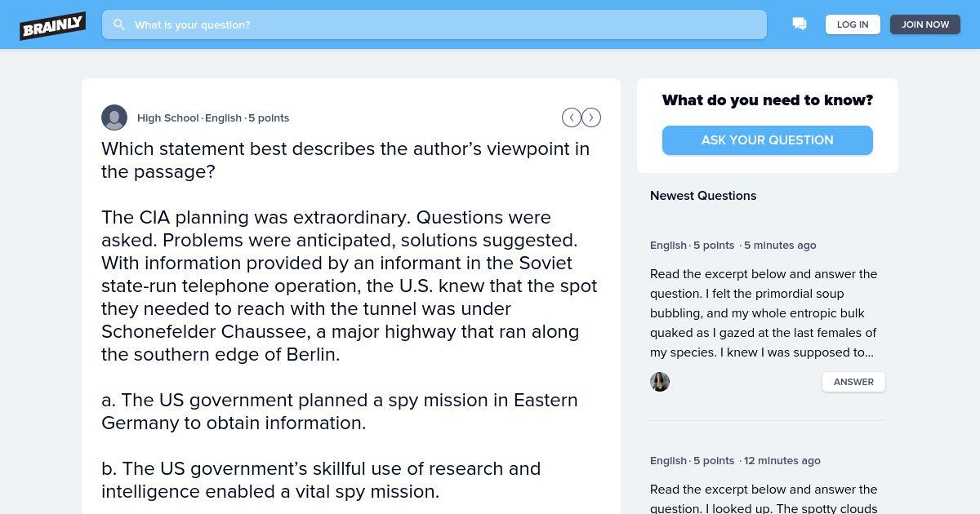Open the English subject link in question header
Screen dimensions: 980x514
point(223,117)
